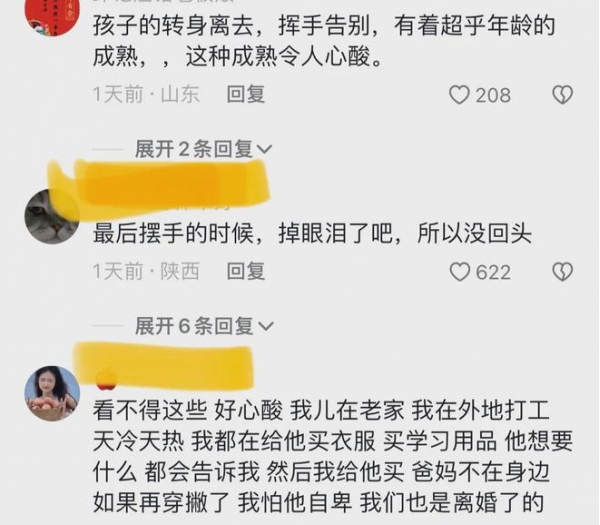Open the woman avatar commenter profile
This screenshot has width=600, height=525.
(52, 393)
